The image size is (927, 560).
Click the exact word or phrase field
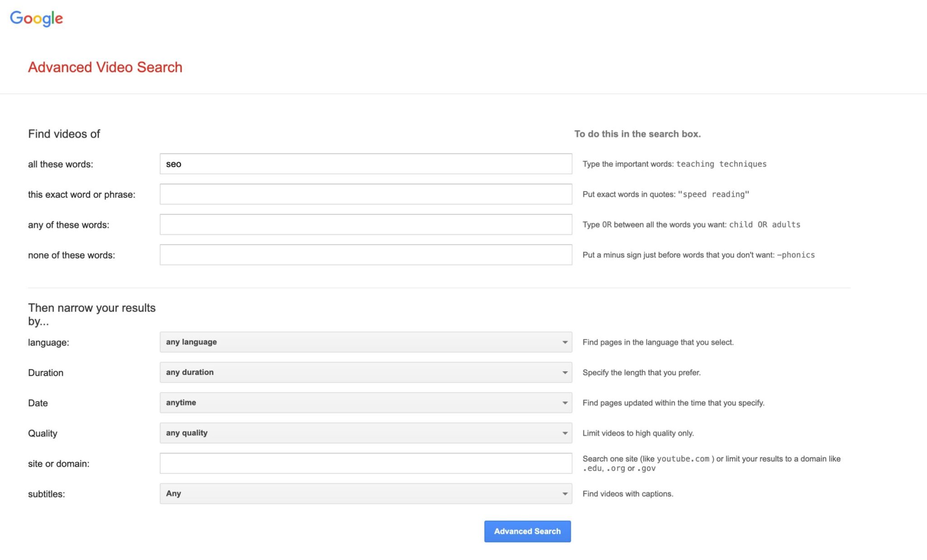click(x=366, y=194)
